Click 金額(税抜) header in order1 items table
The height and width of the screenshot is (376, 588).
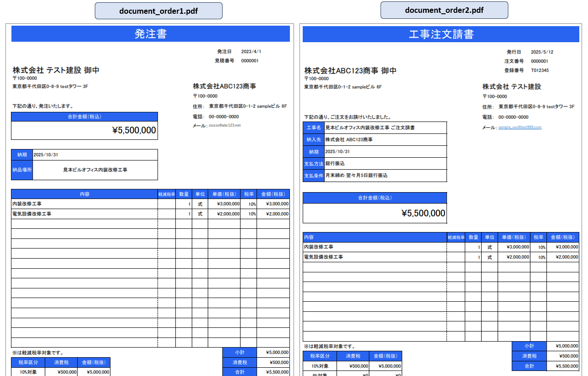(273, 194)
